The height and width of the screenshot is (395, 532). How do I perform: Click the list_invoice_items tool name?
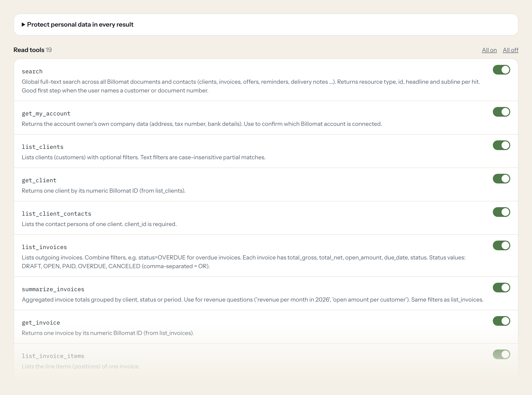(53, 356)
